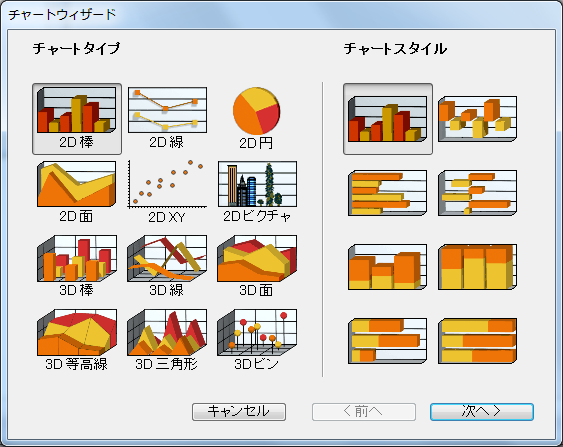Select the 2D ピクチャ picture chart type

click(257, 192)
